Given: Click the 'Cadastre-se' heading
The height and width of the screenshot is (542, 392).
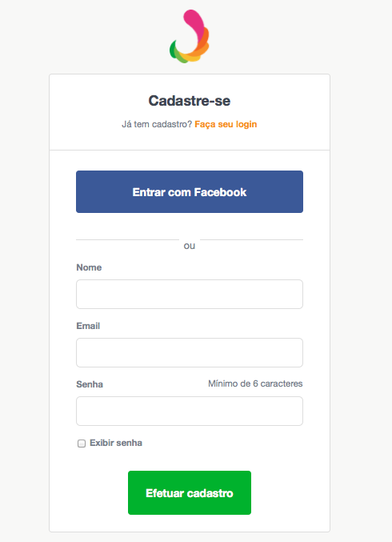Looking at the screenshot, I should (190, 101).
